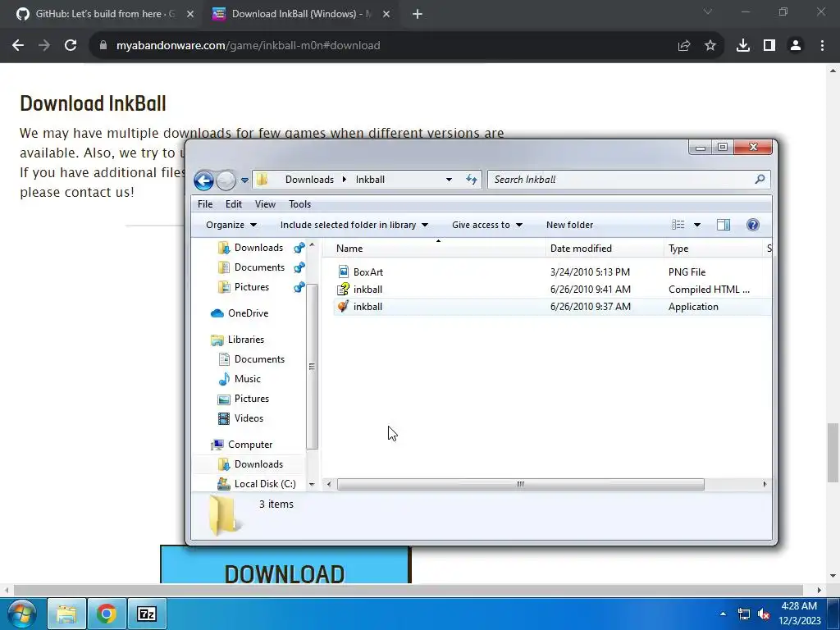Sort by Date modified column header
Screen dimensions: 840x630
tap(605, 249)
